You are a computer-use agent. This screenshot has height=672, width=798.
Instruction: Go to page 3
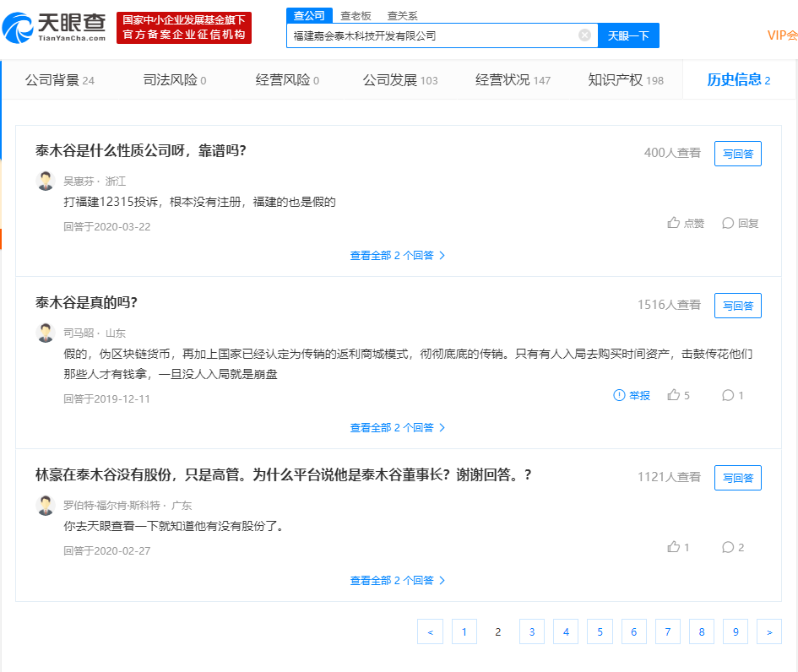pyautogui.click(x=532, y=631)
